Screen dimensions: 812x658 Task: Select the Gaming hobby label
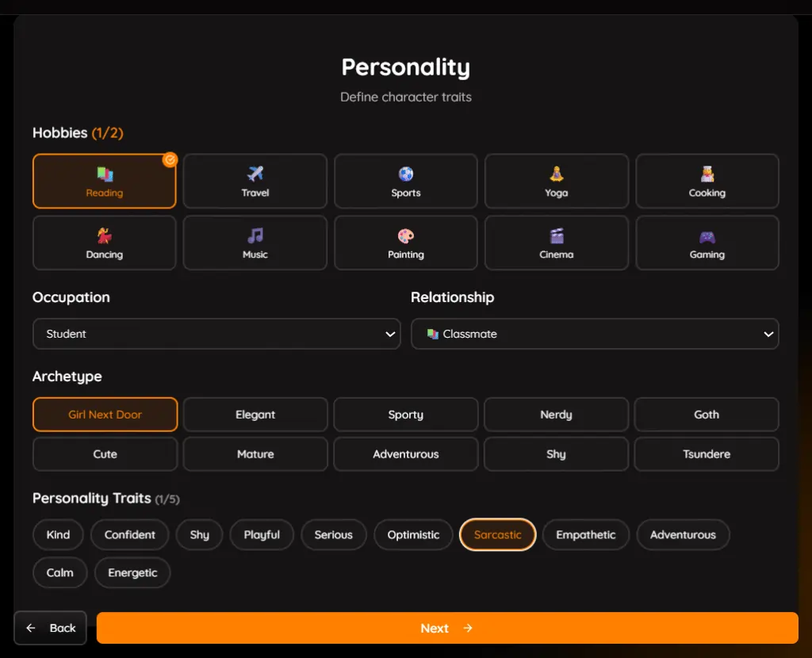pos(707,254)
